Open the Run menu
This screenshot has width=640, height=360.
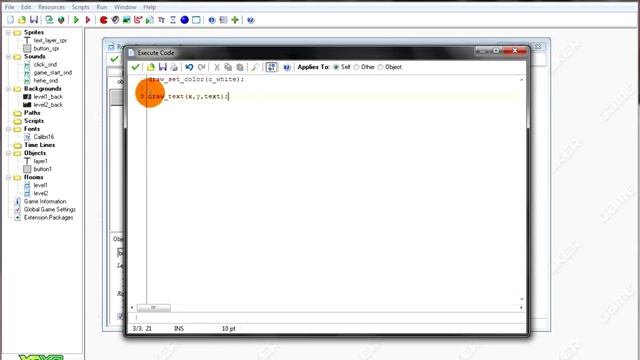click(x=102, y=7)
